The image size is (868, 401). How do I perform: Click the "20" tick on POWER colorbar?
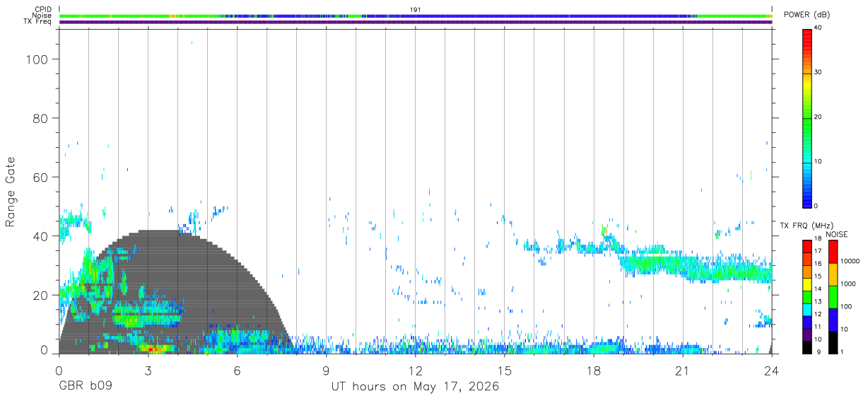(x=818, y=117)
